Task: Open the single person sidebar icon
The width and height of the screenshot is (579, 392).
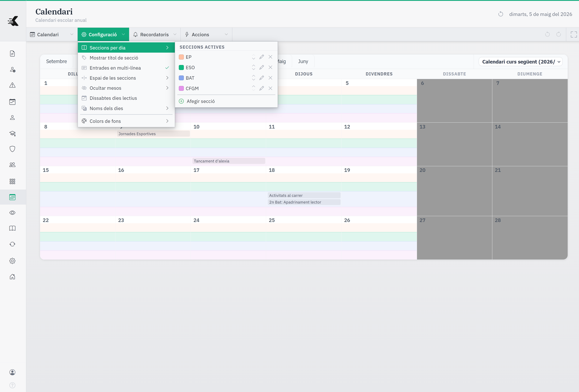Action: pos(12,117)
